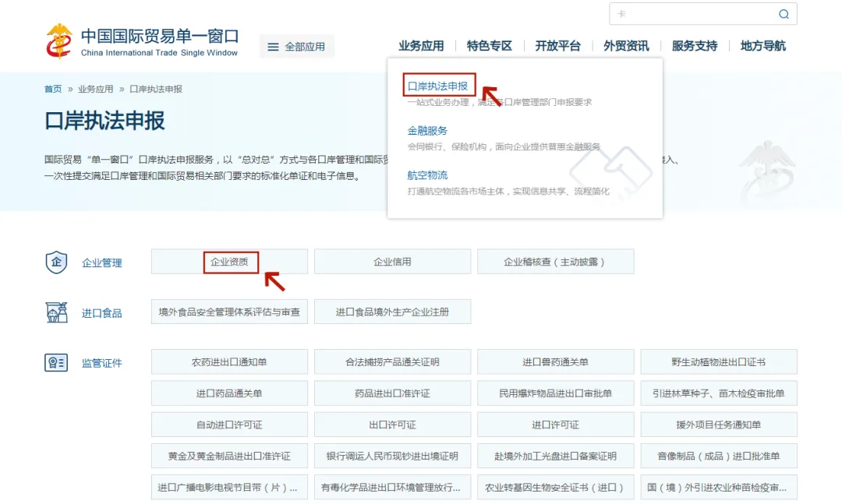842x504 pixels.
Task: Select the 企业管理 enterprise shield icon
Action: [x=55, y=262]
